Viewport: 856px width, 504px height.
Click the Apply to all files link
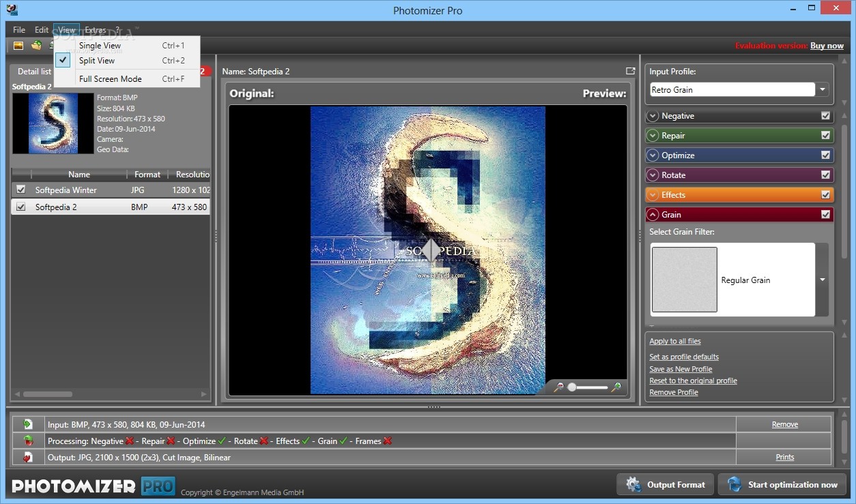pos(675,341)
